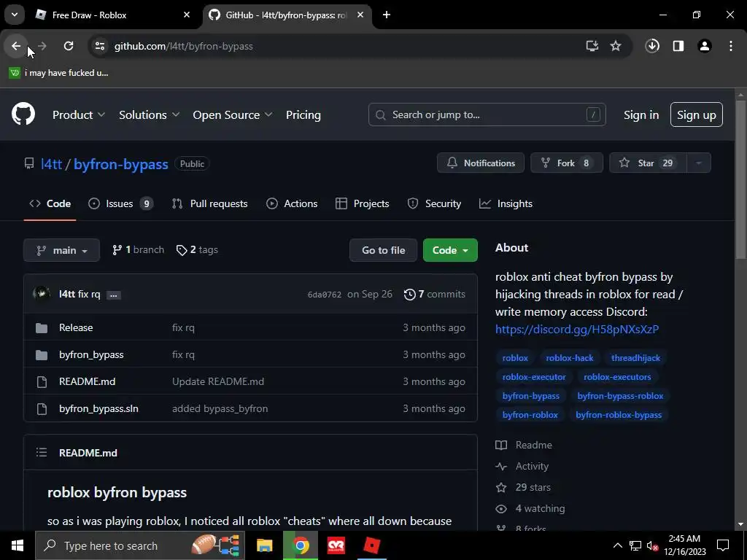This screenshot has width=747, height=560.
Task: Click the install app icon in address bar
Action: 592,46
